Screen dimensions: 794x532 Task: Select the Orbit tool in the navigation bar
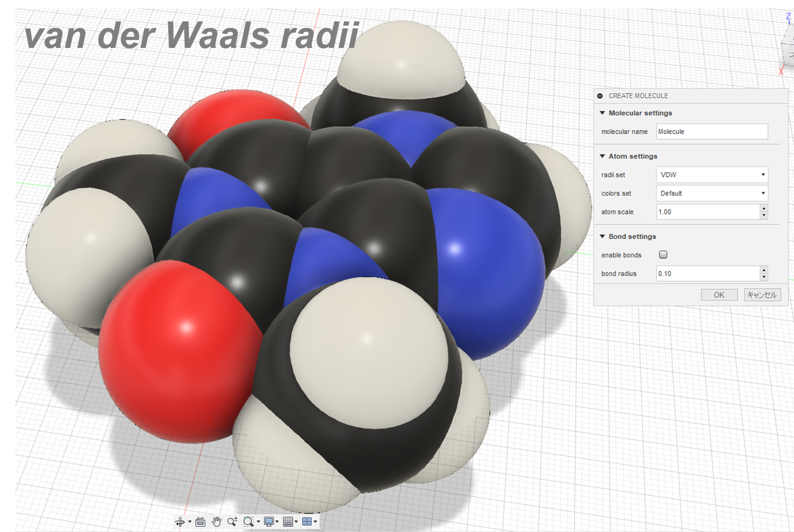pos(180,522)
